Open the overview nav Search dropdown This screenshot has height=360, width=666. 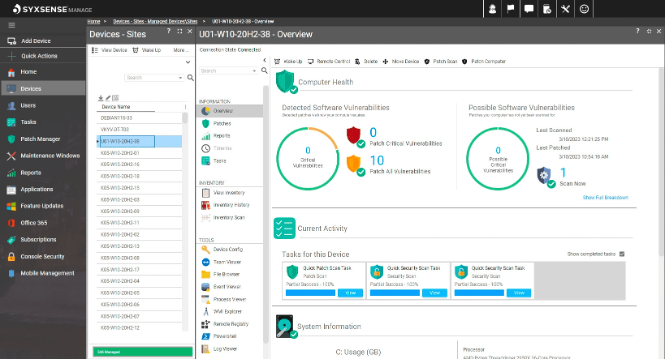coord(254,71)
